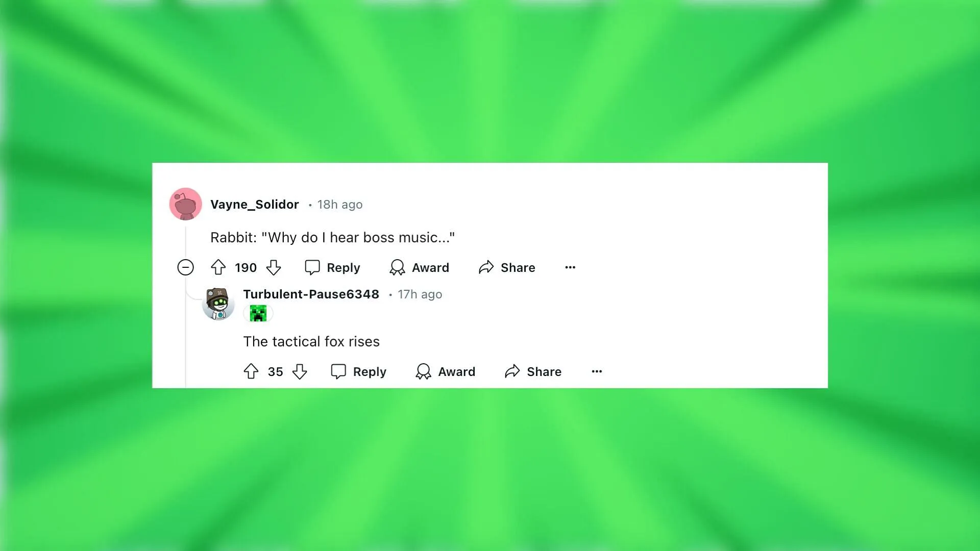Click the upvote arrow on Turbulent-Pause6348 reply
This screenshot has width=980, height=551.
point(251,371)
